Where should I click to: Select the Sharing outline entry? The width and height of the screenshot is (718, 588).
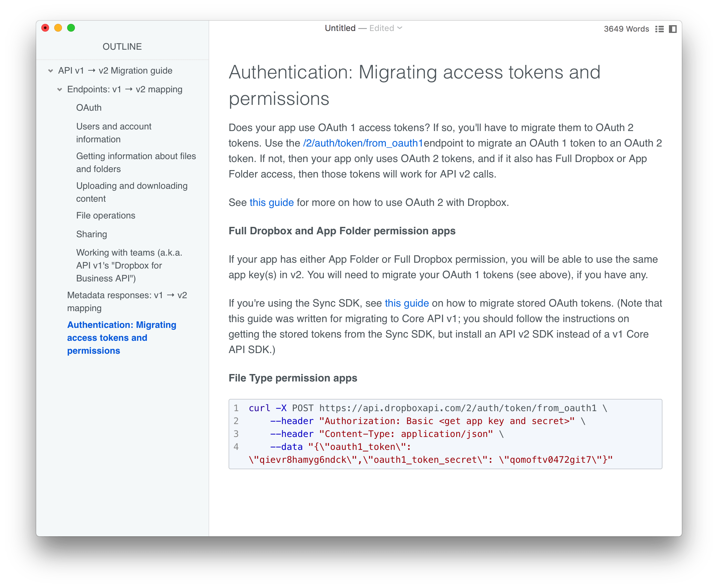click(91, 234)
